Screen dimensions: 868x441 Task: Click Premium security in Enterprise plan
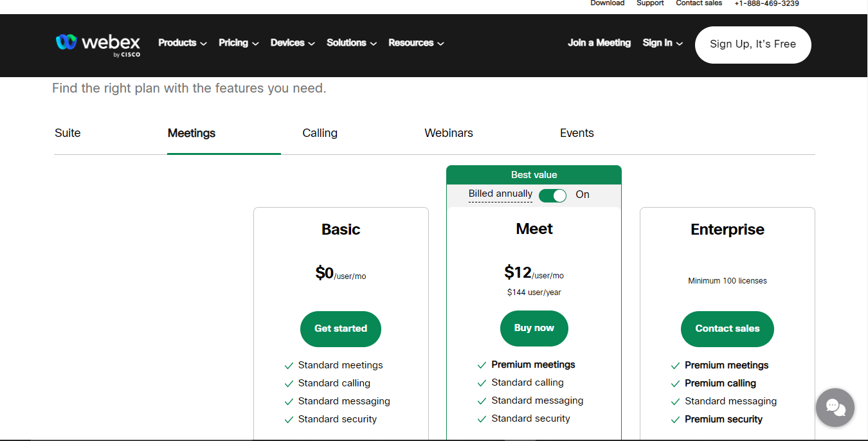[723, 419]
